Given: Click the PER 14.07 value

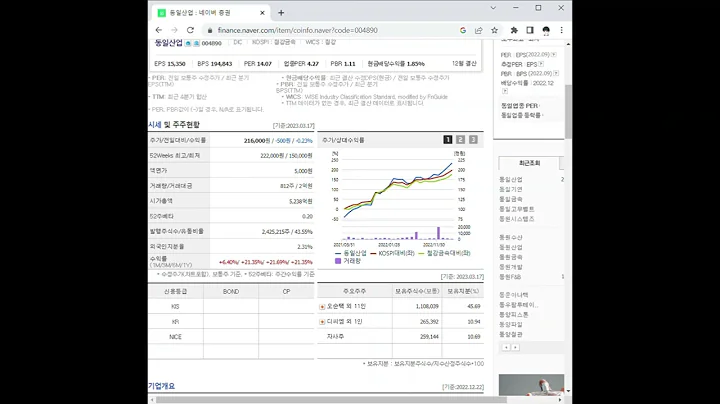Looking at the screenshot, I should (258, 64).
